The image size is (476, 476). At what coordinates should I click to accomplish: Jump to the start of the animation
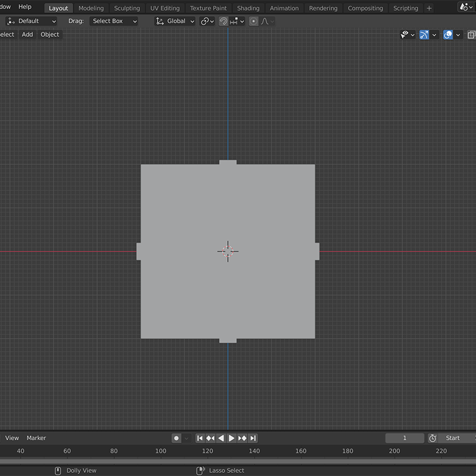point(201,438)
